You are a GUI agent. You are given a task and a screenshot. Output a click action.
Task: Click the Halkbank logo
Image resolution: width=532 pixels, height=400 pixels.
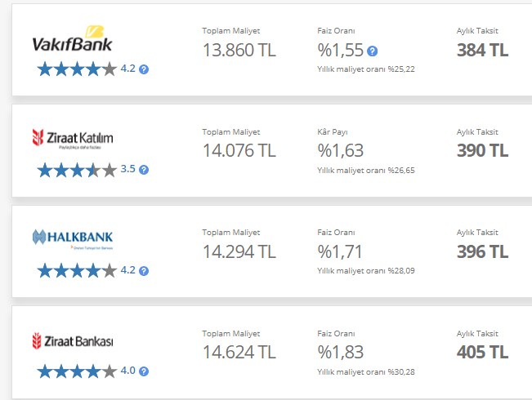coord(72,238)
